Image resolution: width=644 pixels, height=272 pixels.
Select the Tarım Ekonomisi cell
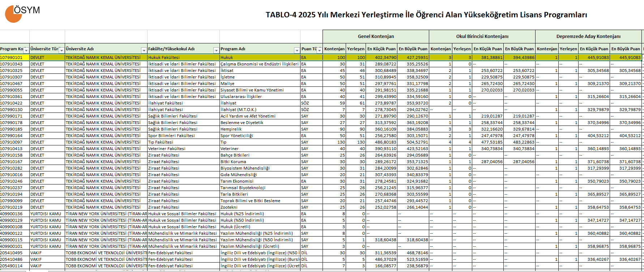260,181
